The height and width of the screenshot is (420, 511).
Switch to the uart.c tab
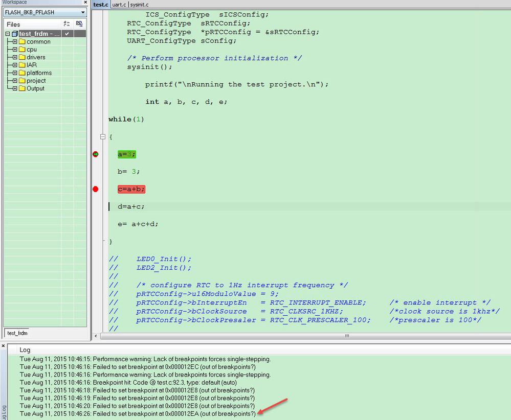click(119, 5)
